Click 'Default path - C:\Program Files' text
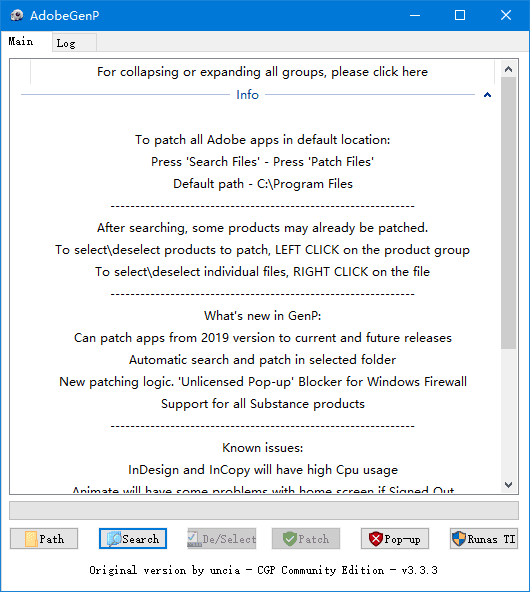This screenshot has height=592, width=530. [x=263, y=184]
